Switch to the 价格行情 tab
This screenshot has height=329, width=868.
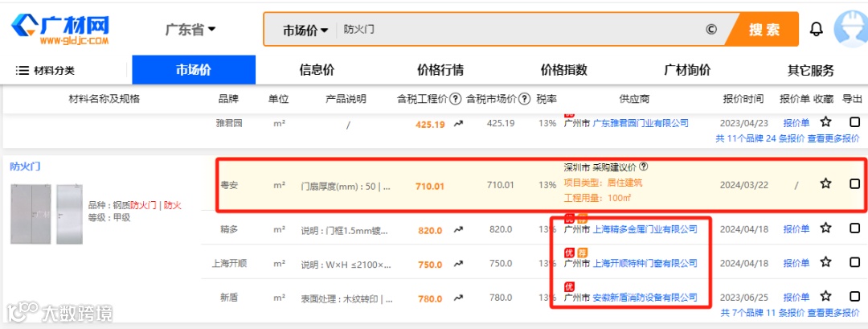[x=440, y=70]
